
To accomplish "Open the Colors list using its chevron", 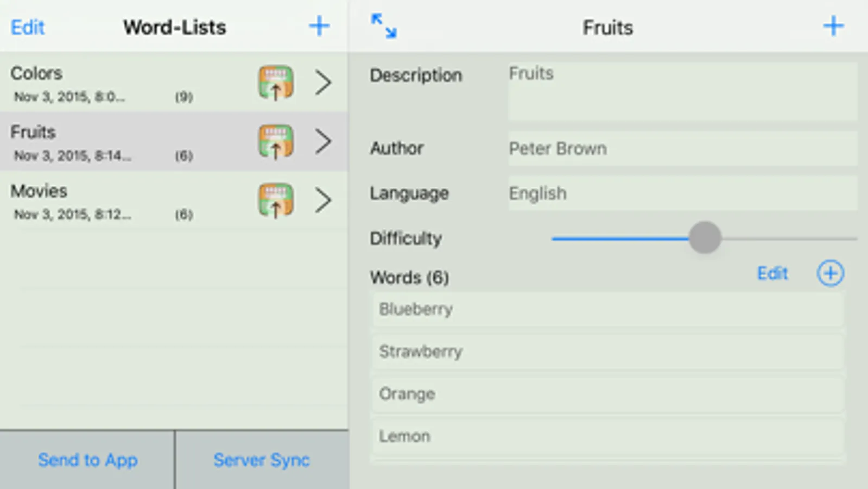I will click(x=324, y=83).
